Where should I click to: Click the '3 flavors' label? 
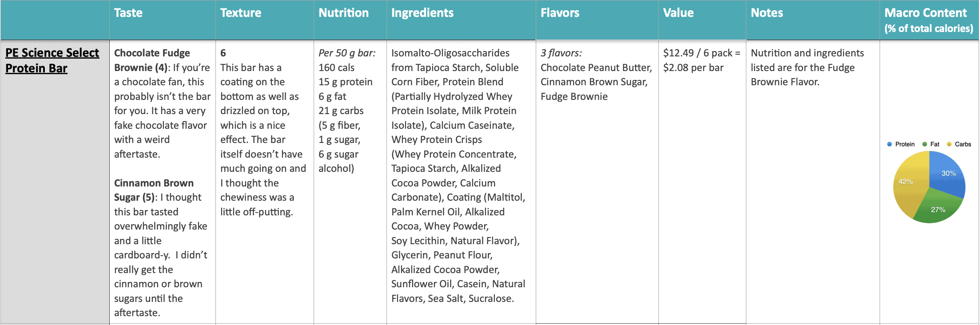tap(561, 53)
